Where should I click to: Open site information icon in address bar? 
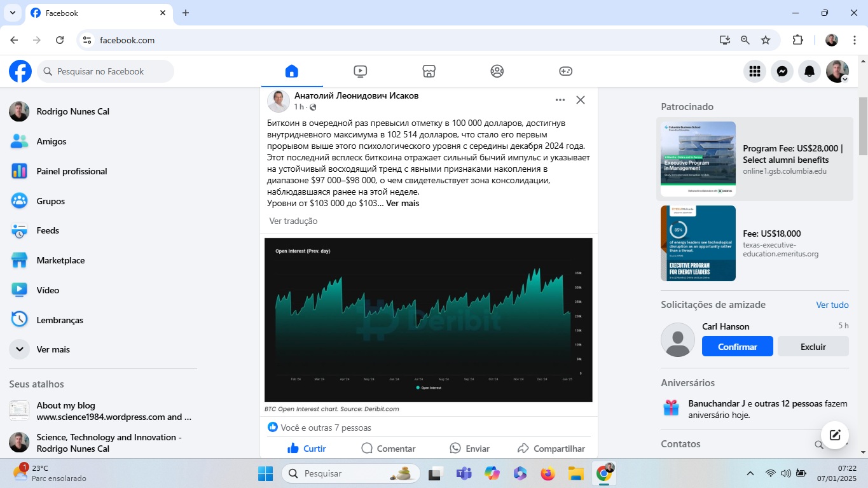88,40
